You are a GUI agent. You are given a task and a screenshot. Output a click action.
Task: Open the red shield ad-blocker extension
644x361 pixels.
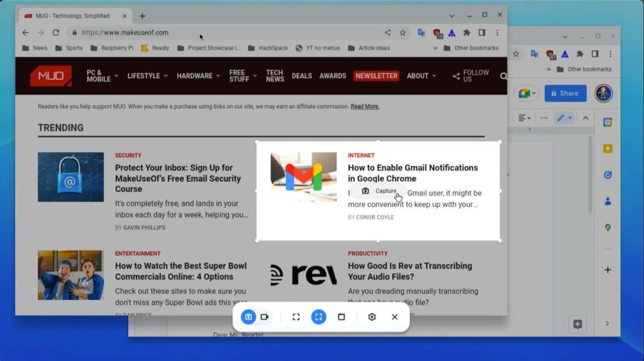[437, 33]
